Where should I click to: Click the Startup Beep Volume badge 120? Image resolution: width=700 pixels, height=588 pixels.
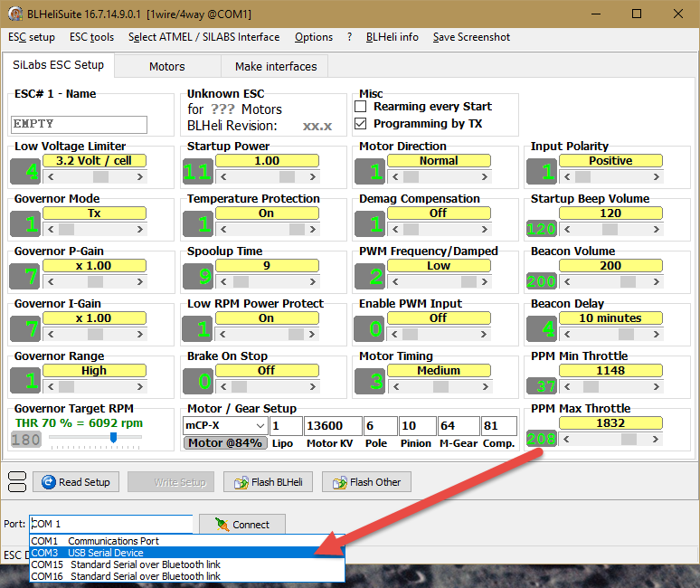[x=542, y=229]
